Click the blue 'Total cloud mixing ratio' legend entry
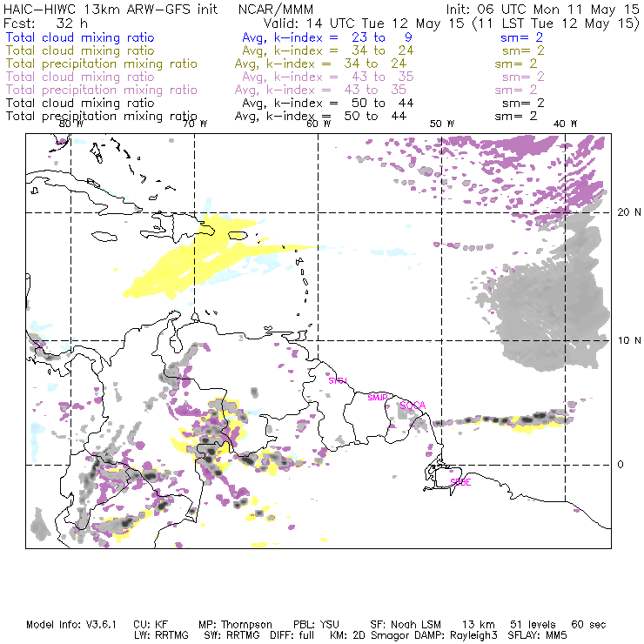 click(x=80, y=37)
